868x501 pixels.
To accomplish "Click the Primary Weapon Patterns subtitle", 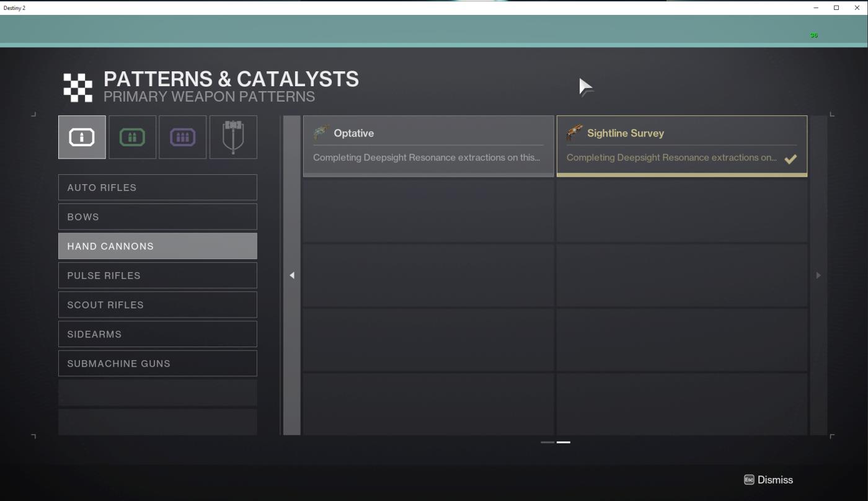I will pos(209,97).
